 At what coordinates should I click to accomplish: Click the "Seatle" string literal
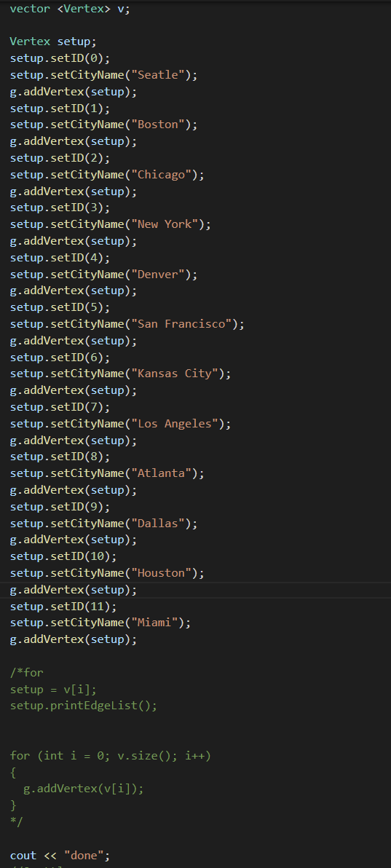pyautogui.click(x=161, y=75)
